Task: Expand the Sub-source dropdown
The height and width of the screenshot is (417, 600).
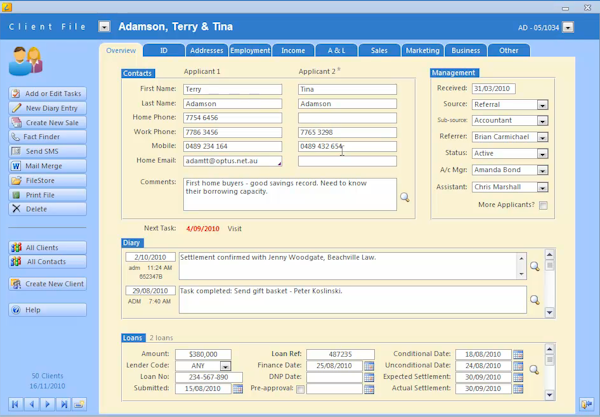Action: pyautogui.click(x=542, y=121)
